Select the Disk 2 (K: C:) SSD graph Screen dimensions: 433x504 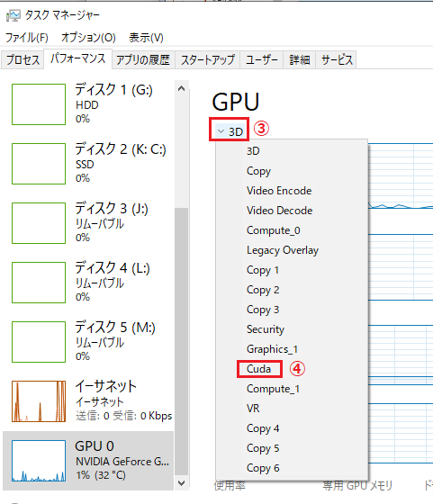point(39,164)
